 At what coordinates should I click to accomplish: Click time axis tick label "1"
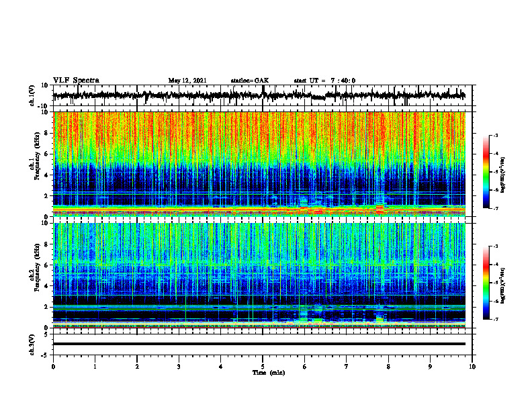[x=95, y=367]
